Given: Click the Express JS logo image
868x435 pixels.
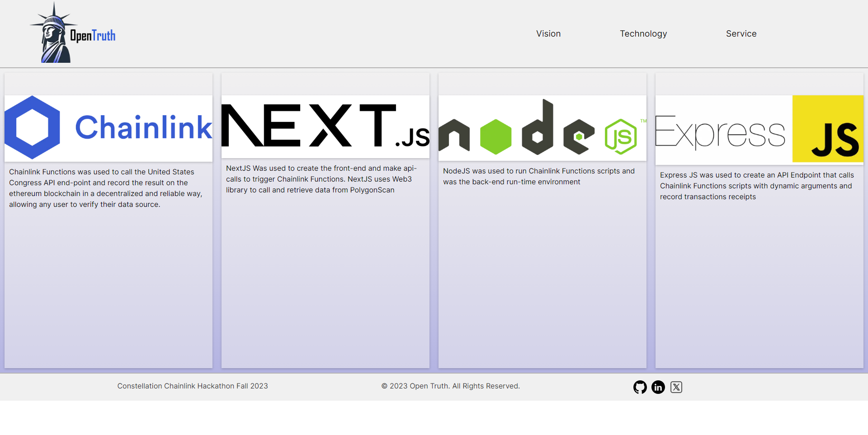Looking at the screenshot, I should coord(759,130).
